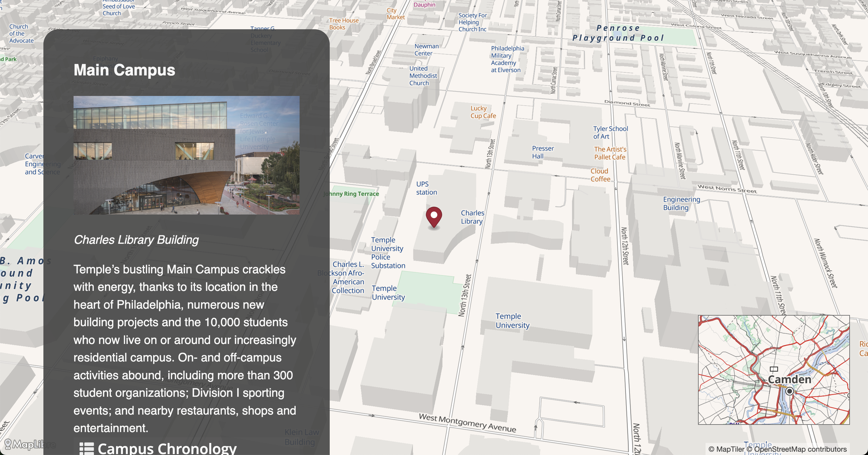Click the Presser Hall map label
The image size is (868, 455).
(x=542, y=152)
